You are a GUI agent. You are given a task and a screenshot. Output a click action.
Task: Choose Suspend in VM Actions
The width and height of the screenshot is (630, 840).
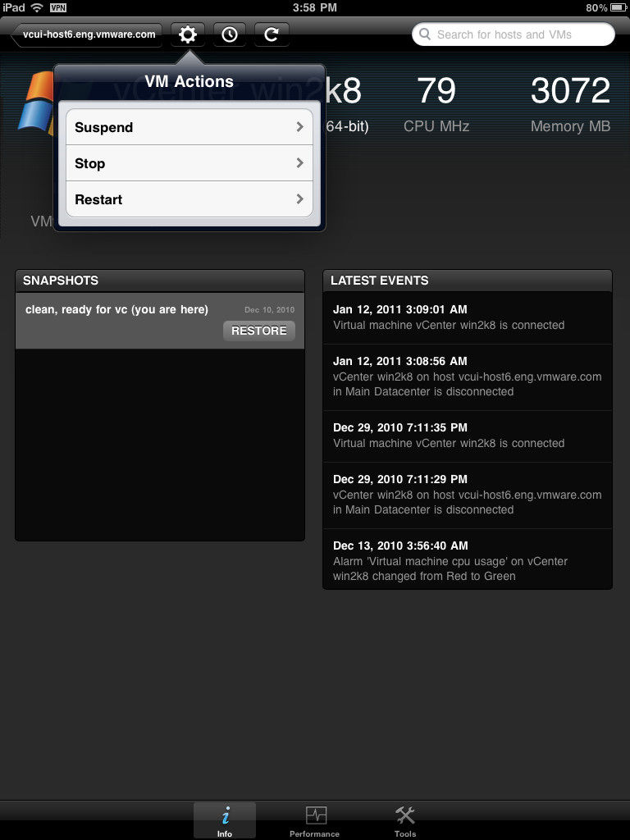click(189, 127)
